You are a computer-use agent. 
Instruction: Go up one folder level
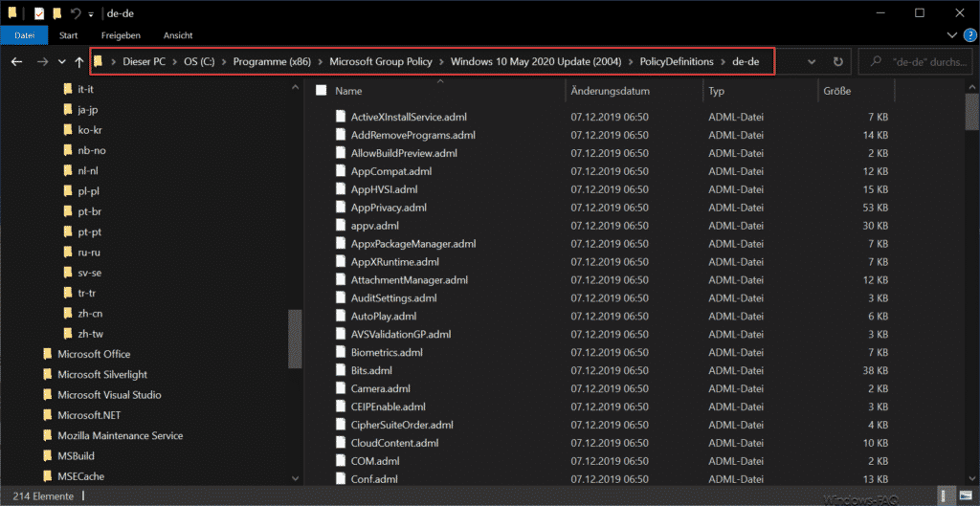pos(78,62)
